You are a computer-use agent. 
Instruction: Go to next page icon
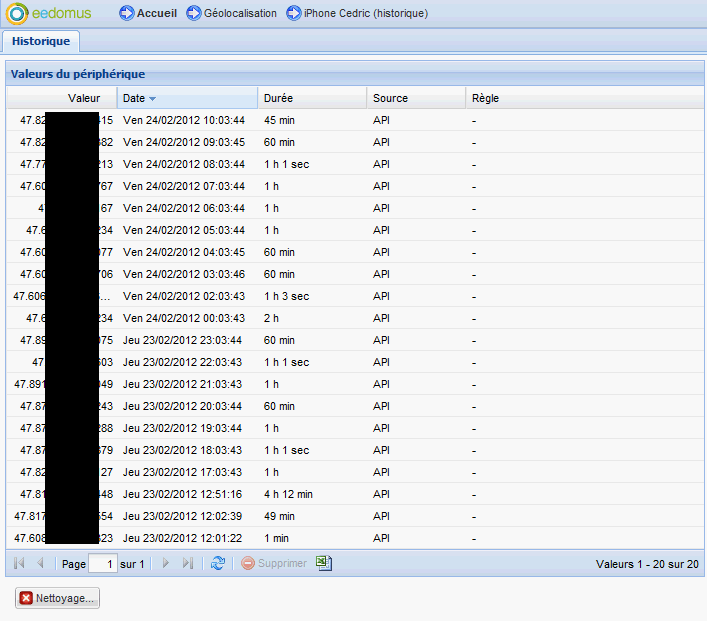[x=165, y=563]
